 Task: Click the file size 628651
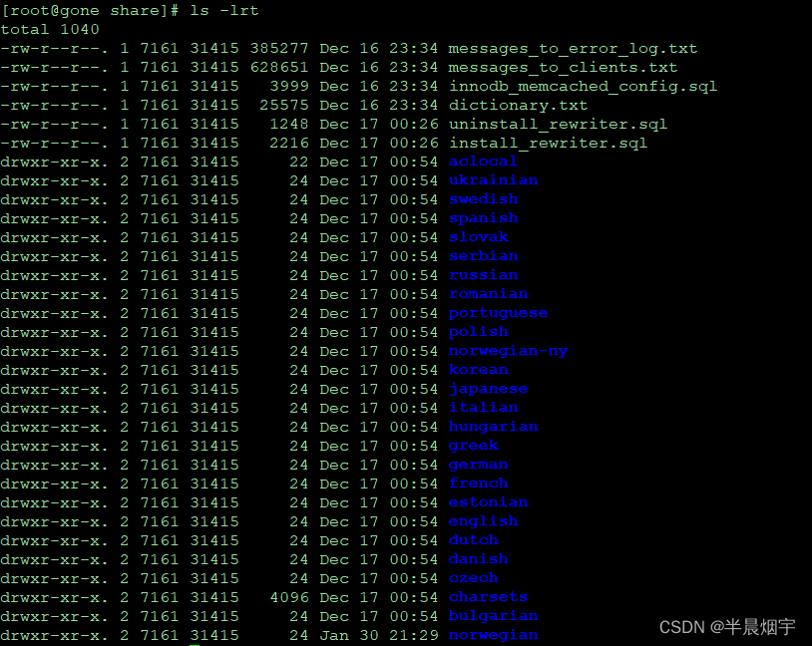(x=279, y=68)
